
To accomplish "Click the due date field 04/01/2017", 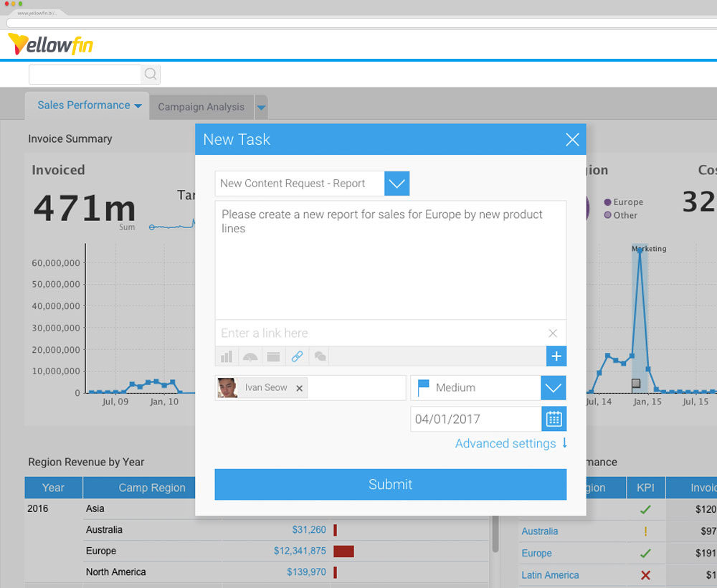I will click(x=475, y=419).
